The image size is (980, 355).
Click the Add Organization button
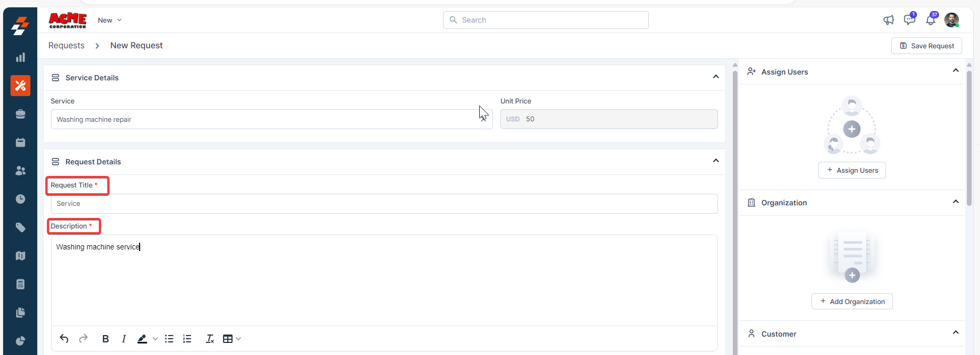852,301
